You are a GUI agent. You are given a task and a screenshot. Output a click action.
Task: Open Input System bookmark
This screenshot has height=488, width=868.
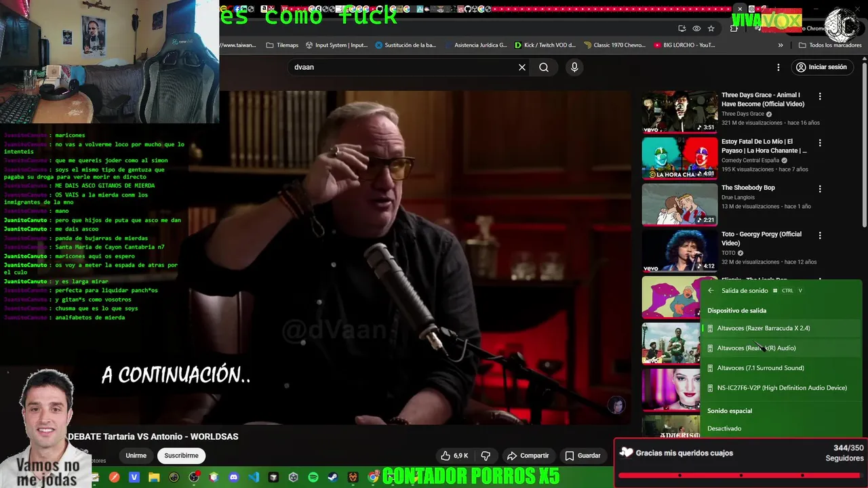[336, 45]
